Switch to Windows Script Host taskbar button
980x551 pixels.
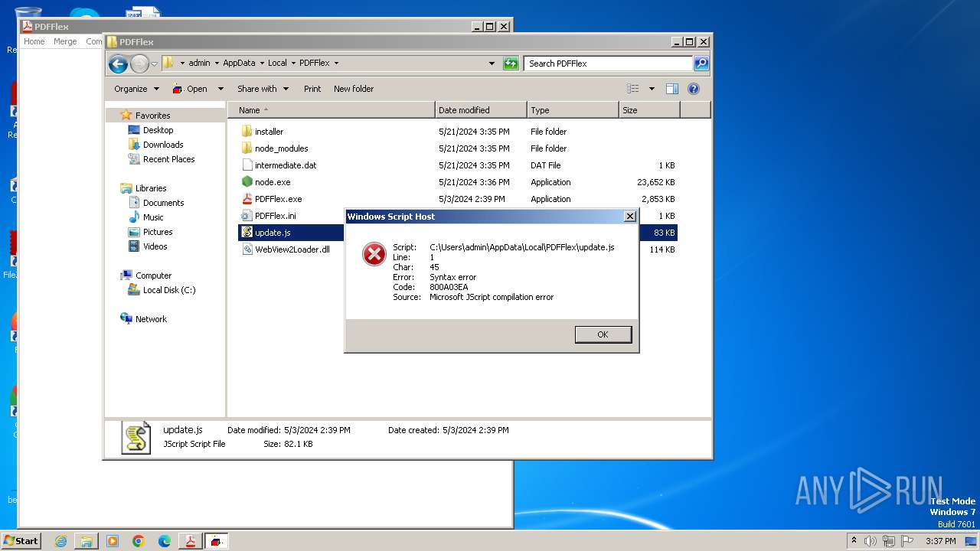pos(217,541)
